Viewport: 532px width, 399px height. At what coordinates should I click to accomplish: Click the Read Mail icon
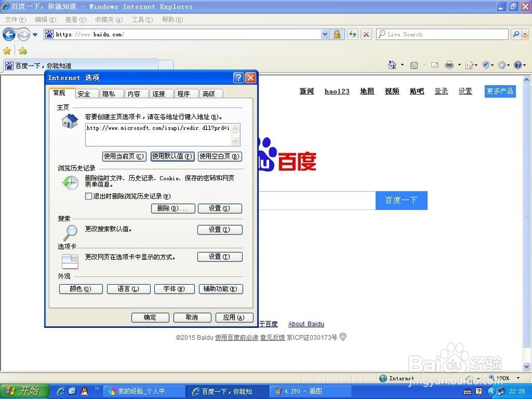[435, 65]
